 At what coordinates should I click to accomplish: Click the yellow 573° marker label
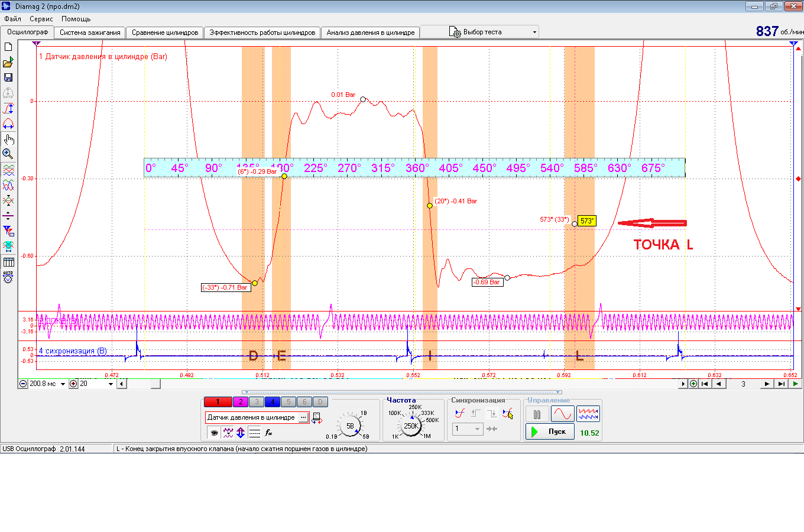(x=586, y=221)
